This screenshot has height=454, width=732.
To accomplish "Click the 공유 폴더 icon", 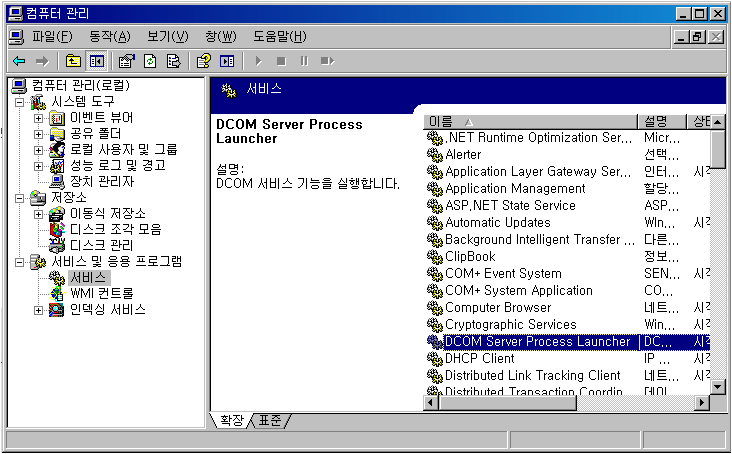I will pos(57,134).
